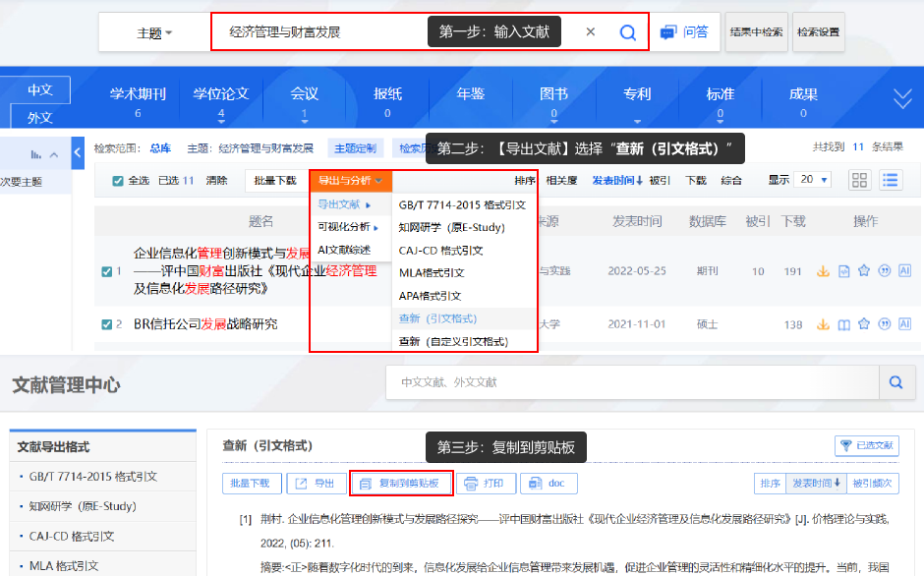Open the 显示 20 per-page dropdown

813,180
